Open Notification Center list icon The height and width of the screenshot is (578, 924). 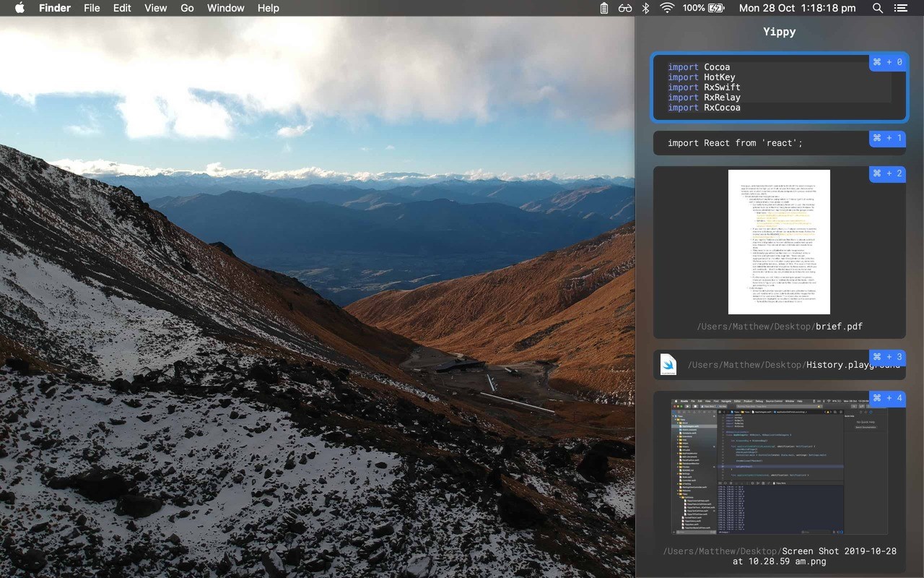tap(900, 8)
